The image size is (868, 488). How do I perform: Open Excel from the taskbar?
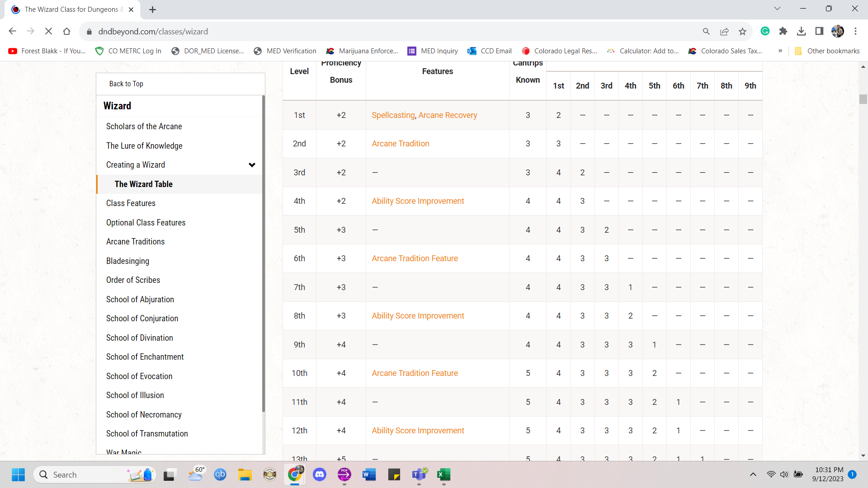[x=443, y=474]
